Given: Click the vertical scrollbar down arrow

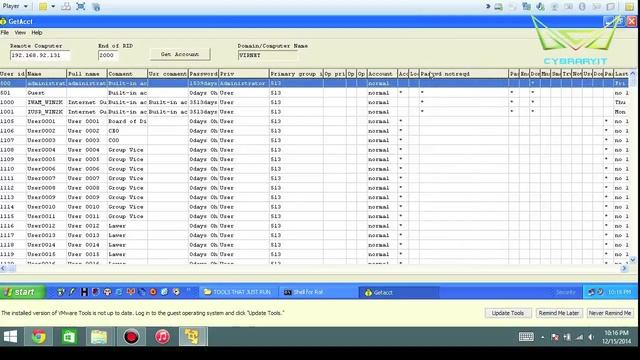Looking at the screenshot, I should (x=633, y=260).
